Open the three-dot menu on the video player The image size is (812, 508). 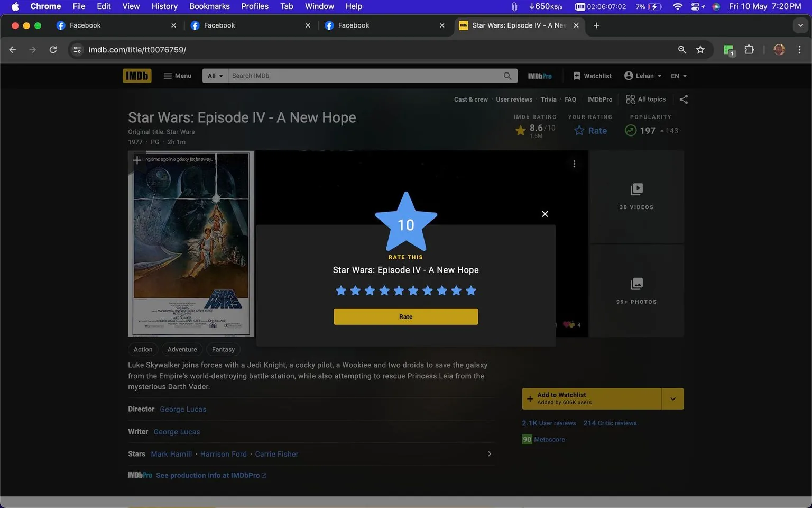(x=574, y=164)
